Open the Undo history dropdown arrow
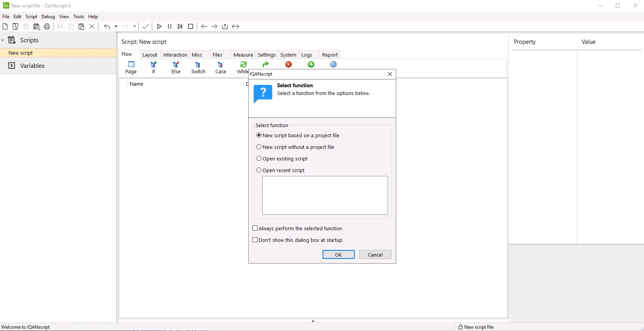This screenshot has width=644, height=331. tap(116, 27)
